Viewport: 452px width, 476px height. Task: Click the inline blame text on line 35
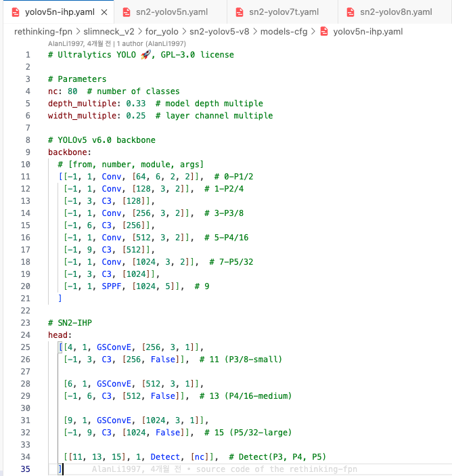point(225,469)
